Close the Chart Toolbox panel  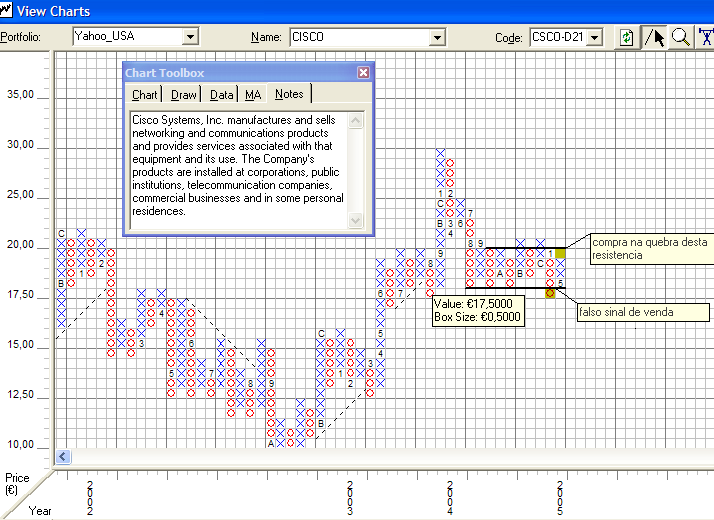(x=364, y=73)
